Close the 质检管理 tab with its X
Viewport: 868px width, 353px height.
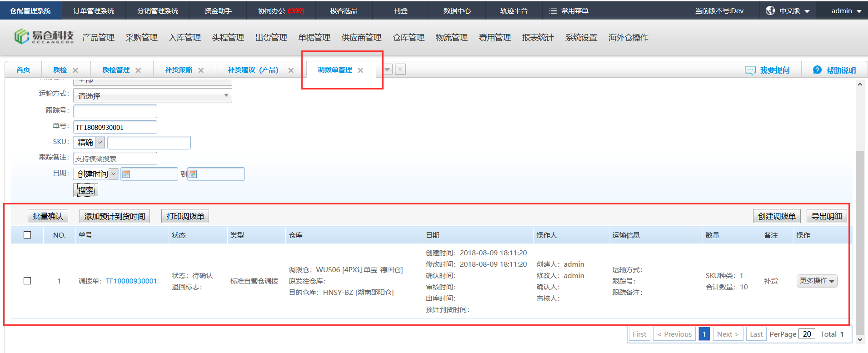click(138, 70)
